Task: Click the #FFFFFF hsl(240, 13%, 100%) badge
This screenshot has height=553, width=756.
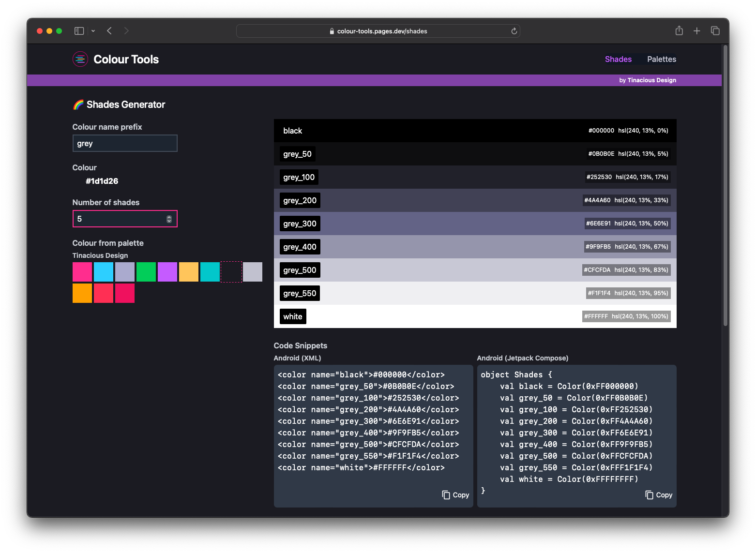Action: 626,316
